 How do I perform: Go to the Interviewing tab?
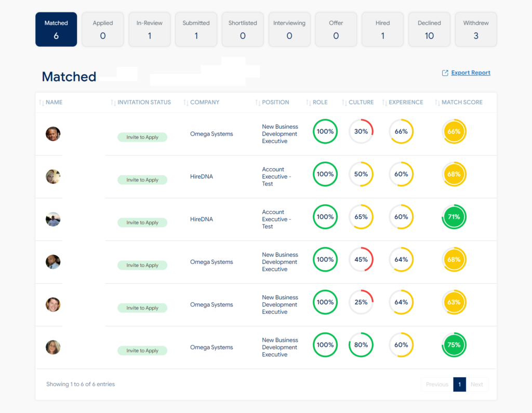[x=289, y=29]
